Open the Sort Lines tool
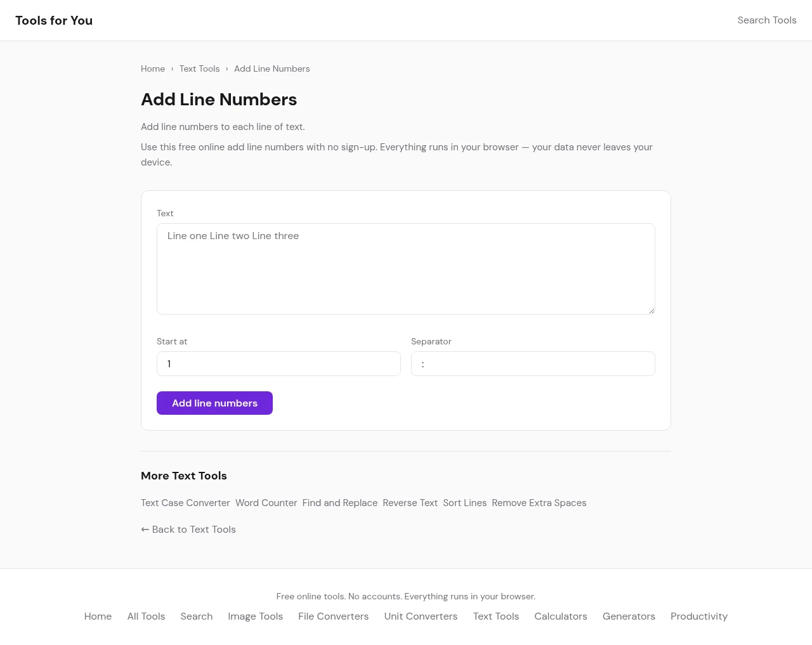Screen dimensions: 812x645 [x=464, y=503]
